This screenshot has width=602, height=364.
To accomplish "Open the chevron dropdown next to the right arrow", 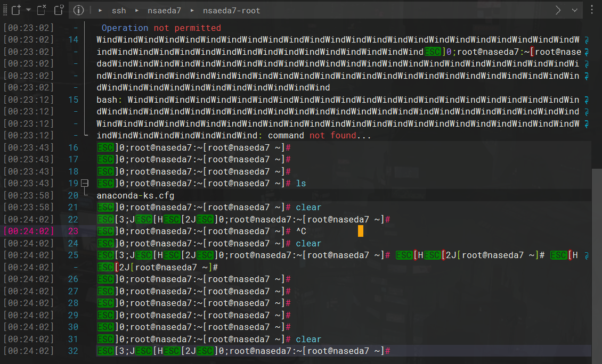I will click(x=574, y=10).
